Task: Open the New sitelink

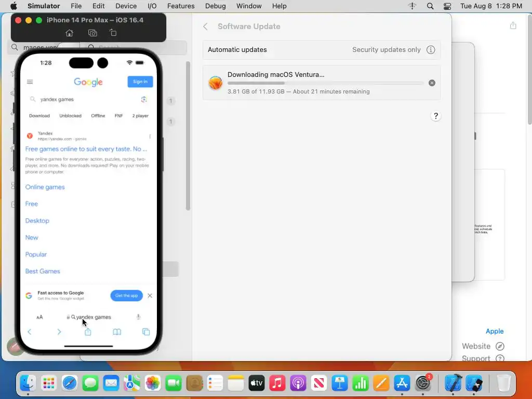Action: point(32,237)
